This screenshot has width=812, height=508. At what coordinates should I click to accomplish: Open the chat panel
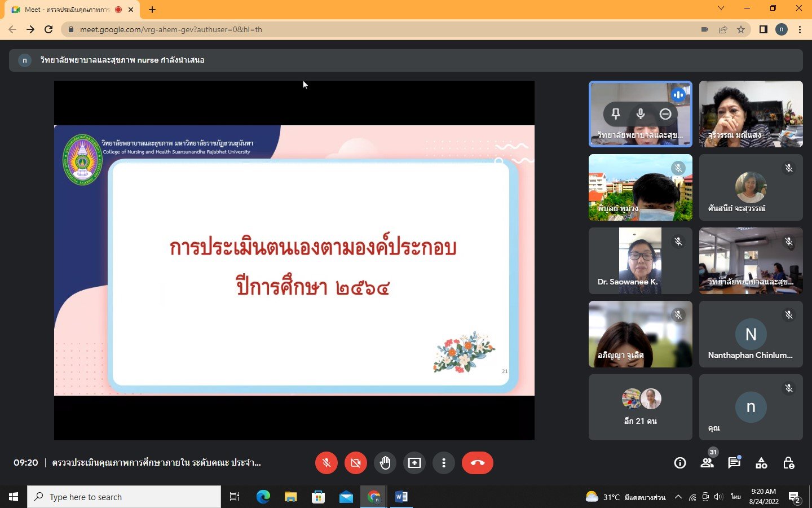point(734,463)
